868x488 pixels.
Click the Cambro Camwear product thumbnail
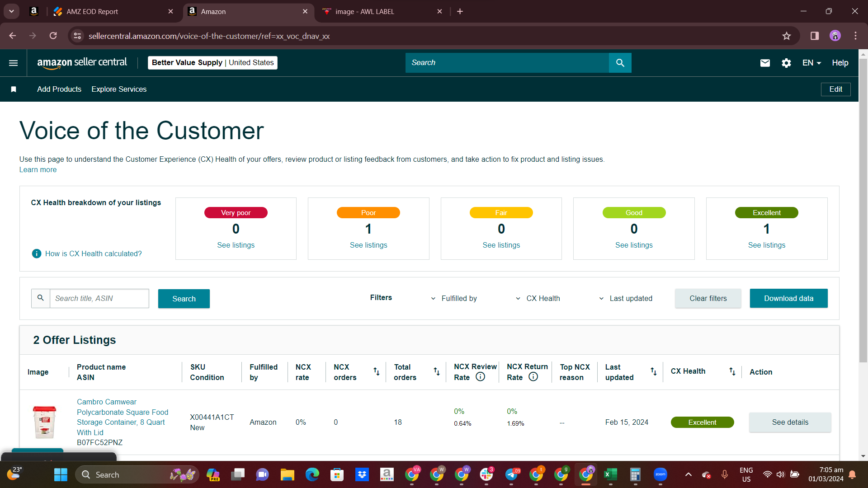(44, 422)
